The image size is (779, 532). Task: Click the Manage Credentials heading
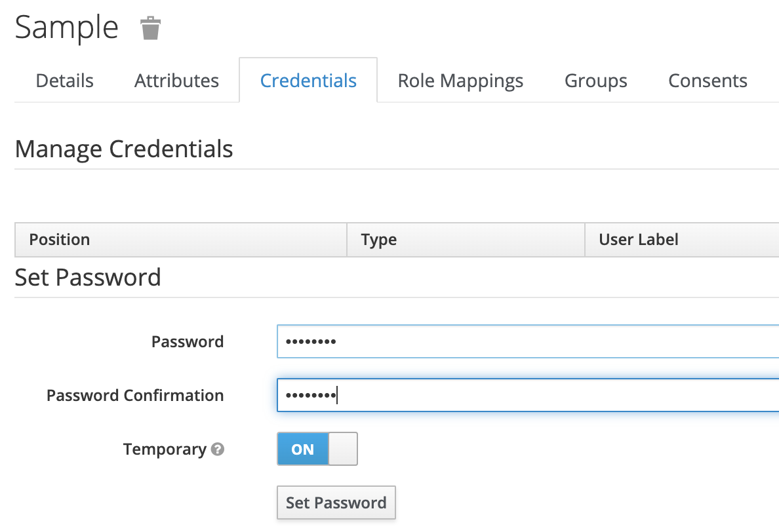[124, 149]
